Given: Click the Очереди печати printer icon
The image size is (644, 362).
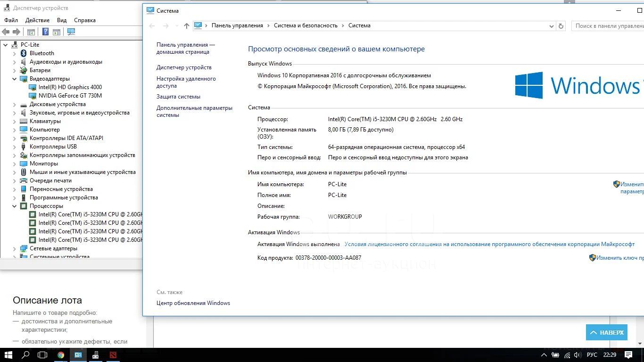Looking at the screenshot, I should click(24, 181).
